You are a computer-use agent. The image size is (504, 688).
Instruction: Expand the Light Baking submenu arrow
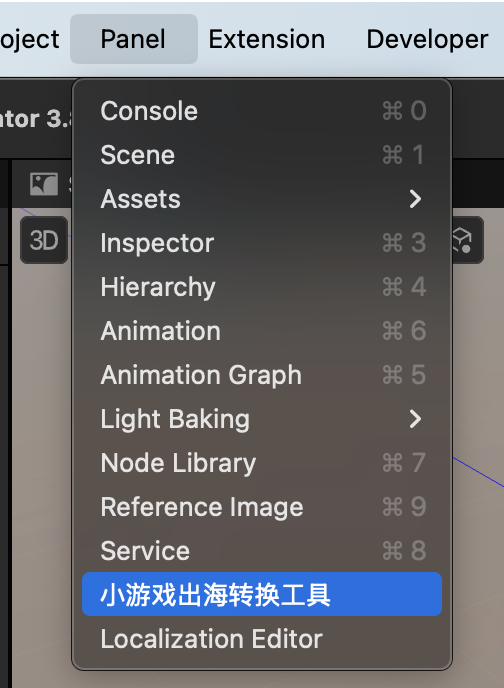[415, 419]
